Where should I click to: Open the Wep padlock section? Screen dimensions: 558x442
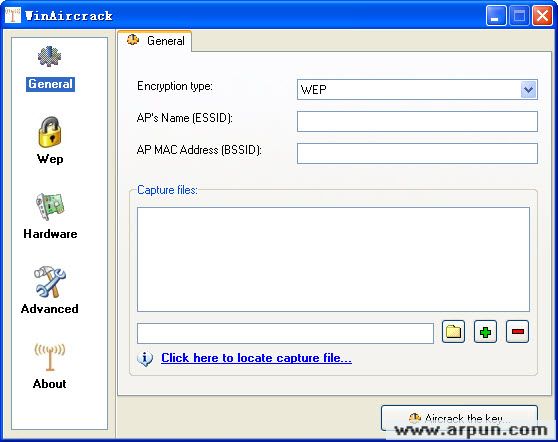point(50,140)
